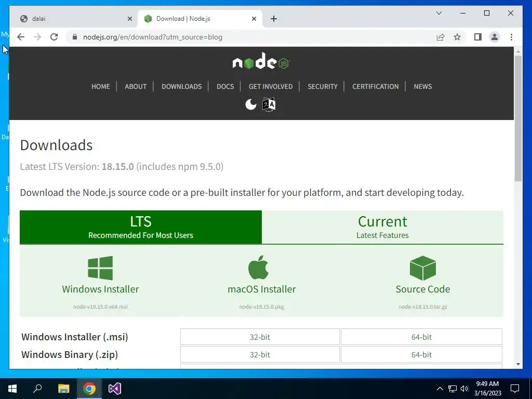Screen dimensions: 532x399
Task: Click the Node.js logo in the header
Action: coord(261,61)
